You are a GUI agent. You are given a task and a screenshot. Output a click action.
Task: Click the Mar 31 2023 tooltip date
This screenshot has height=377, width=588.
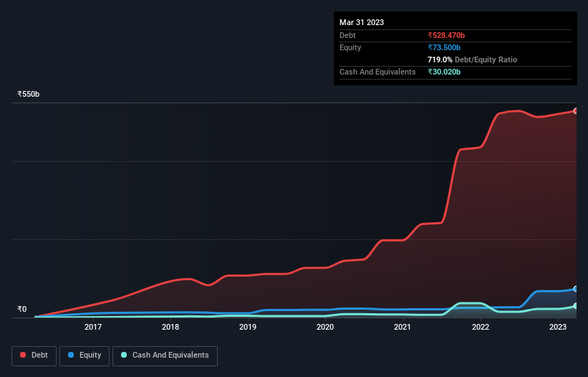tap(362, 22)
